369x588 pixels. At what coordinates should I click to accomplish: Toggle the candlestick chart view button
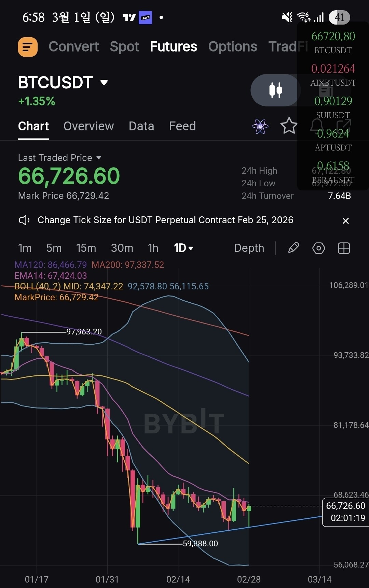(x=275, y=90)
